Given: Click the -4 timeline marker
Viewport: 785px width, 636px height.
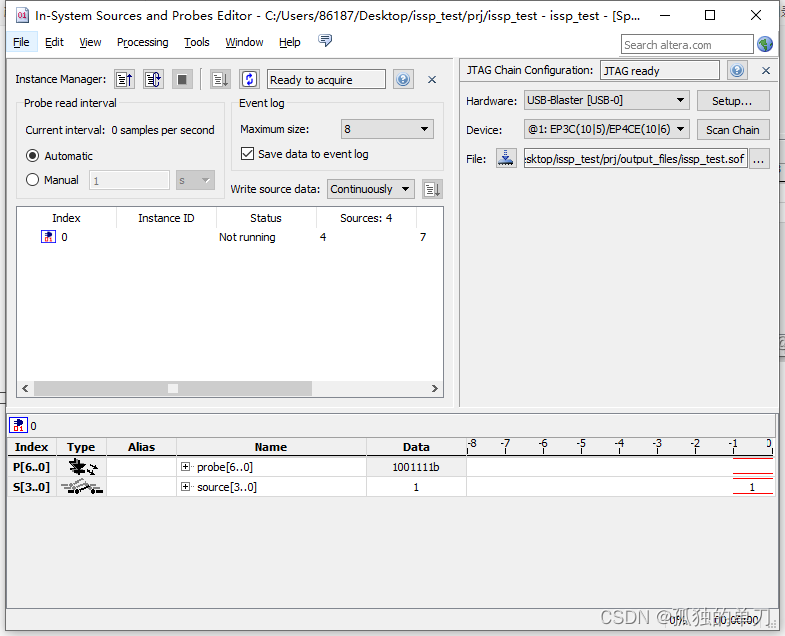Looking at the screenshot, I should point(620,443).
